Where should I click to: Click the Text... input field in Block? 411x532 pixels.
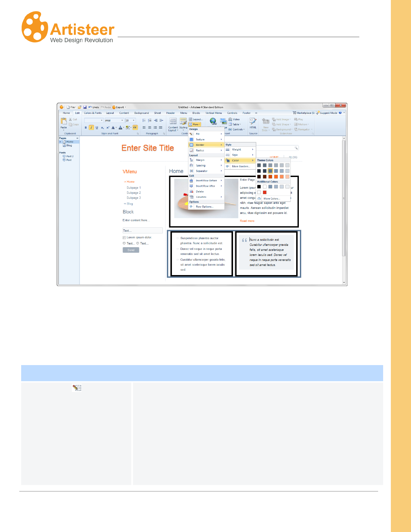(x=143, y=230)
